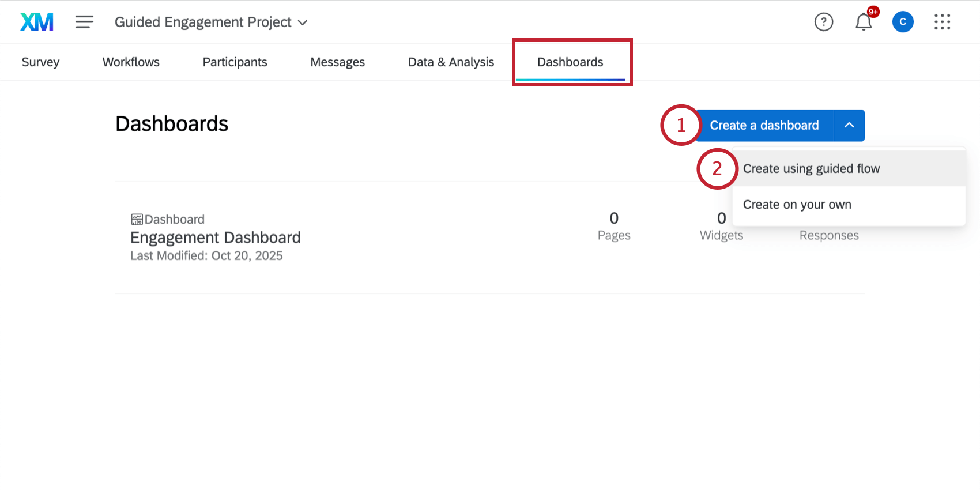Open your account avatar menu
980x490 pixels.
pyautogui.click(x=902, y=21)
